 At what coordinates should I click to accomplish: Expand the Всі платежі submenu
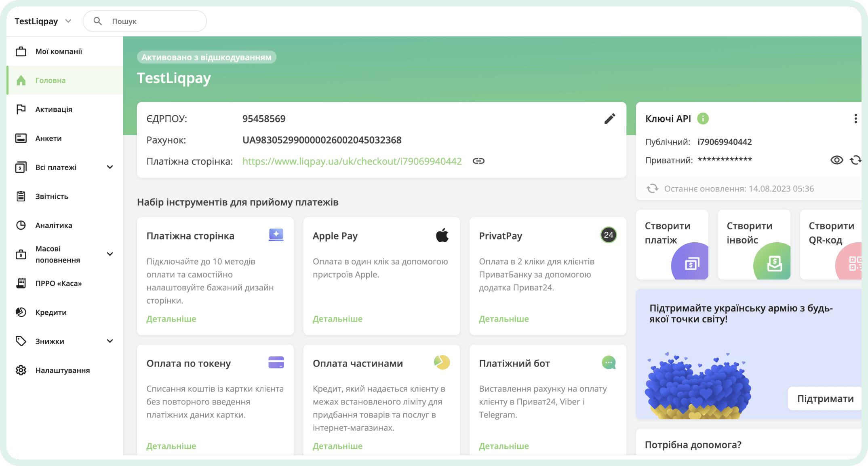click(110, 167)
